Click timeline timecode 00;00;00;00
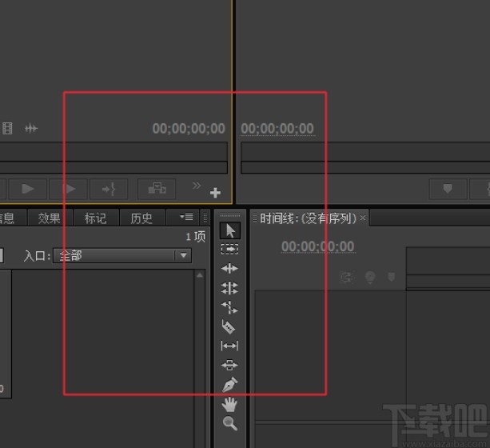This screenshot has width=490, height=448. coord(318,246)
